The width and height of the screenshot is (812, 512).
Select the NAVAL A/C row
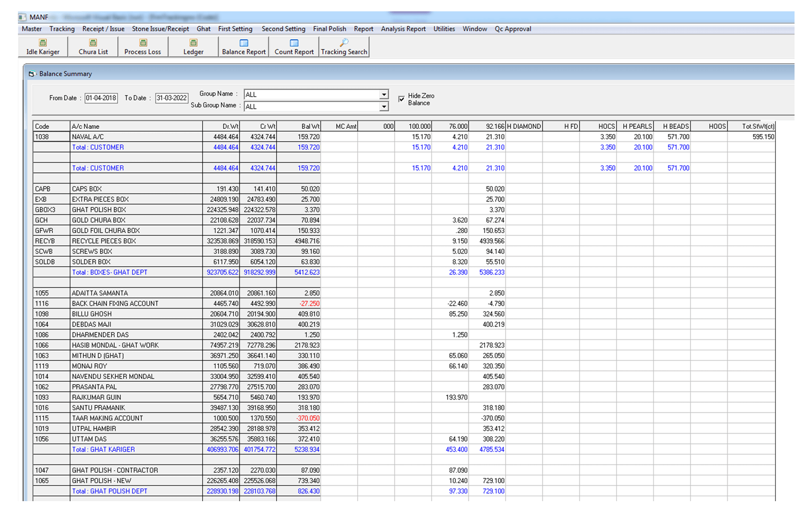coord(404,137)
